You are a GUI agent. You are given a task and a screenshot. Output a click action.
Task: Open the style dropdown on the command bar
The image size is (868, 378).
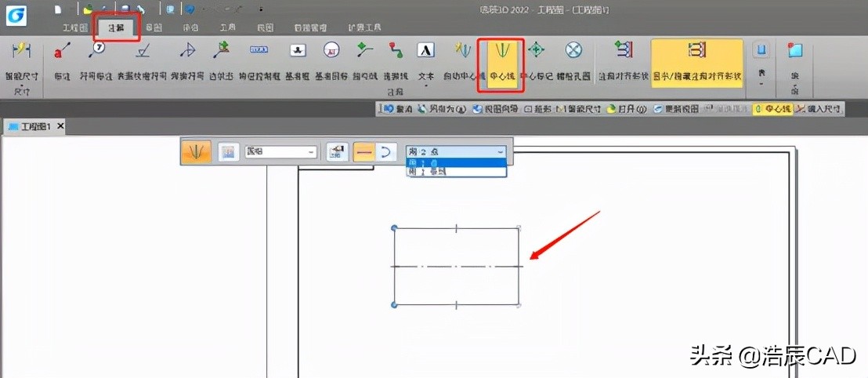tap(280, 151)
